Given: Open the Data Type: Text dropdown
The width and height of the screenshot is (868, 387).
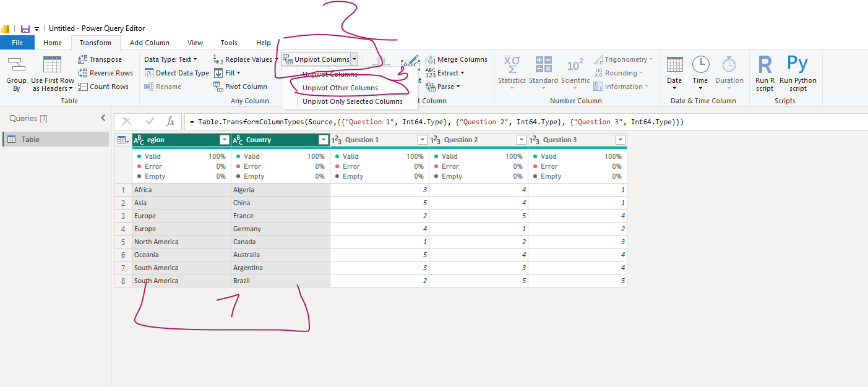Looking at the screenshot, I should [x=171, y=59].
